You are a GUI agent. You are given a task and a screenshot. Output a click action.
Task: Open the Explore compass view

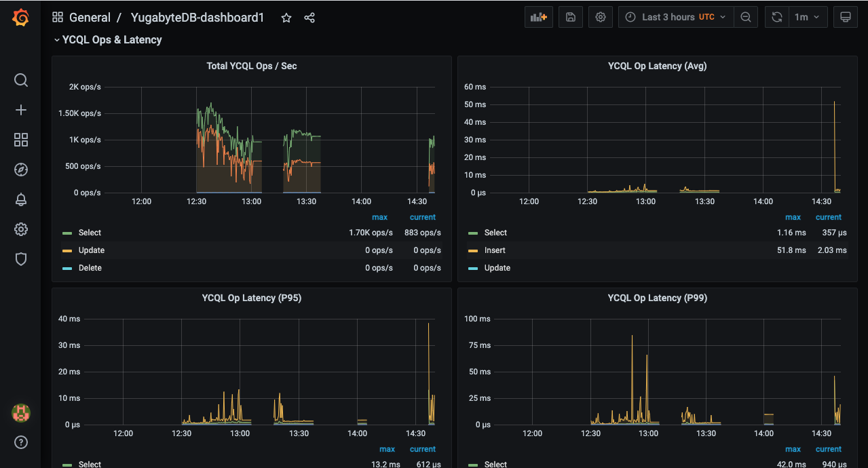(x=20, y=170)
